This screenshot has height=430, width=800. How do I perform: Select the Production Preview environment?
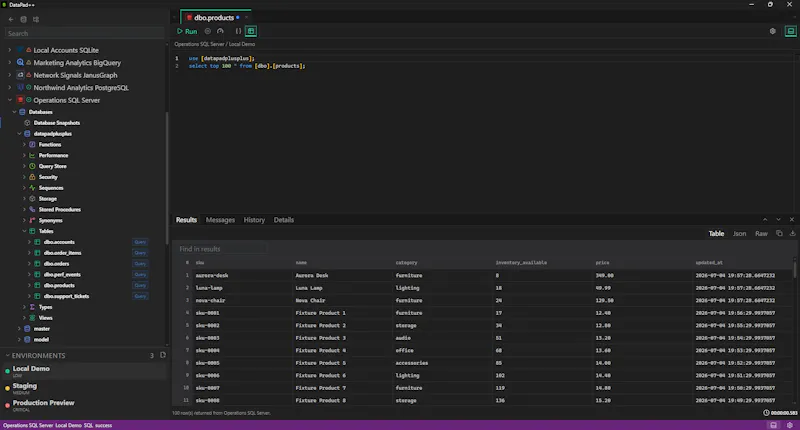coord(84,405)
